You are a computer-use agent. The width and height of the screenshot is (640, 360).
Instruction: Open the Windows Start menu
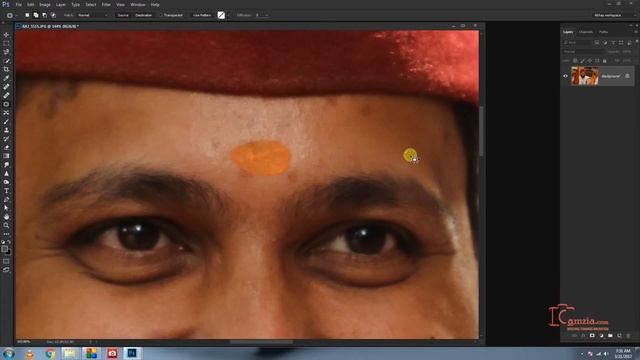(8, 353)
